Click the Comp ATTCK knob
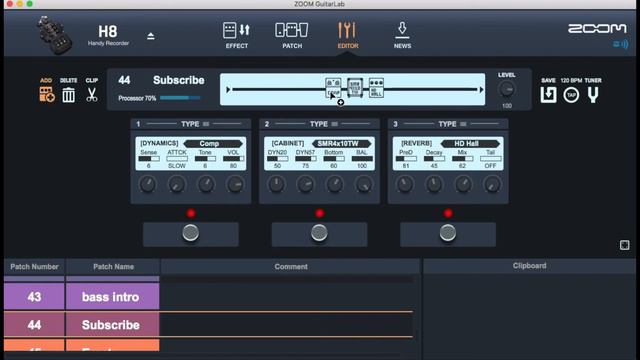The height and width of the screenshot is (360, 640). [177, 184]
